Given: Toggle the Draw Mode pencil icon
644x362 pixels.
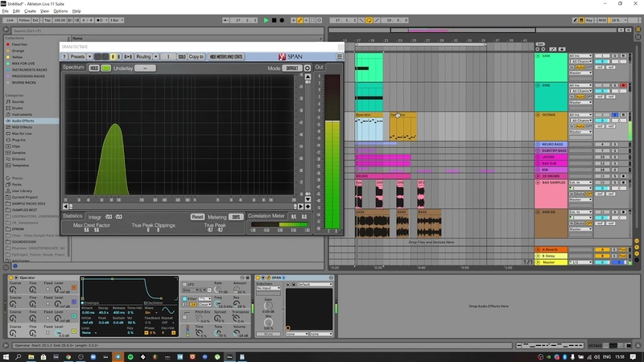Looking at the screenshot, I should (x=575, y=20).
